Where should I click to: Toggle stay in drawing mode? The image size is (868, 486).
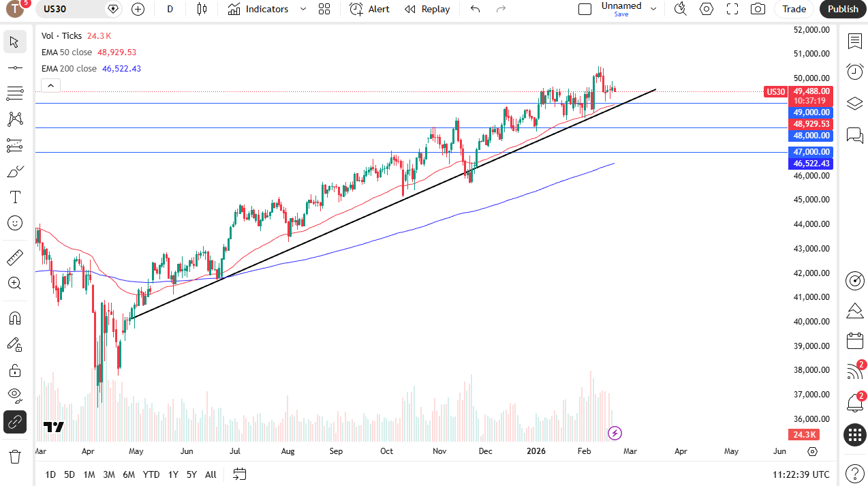point(15,344)
